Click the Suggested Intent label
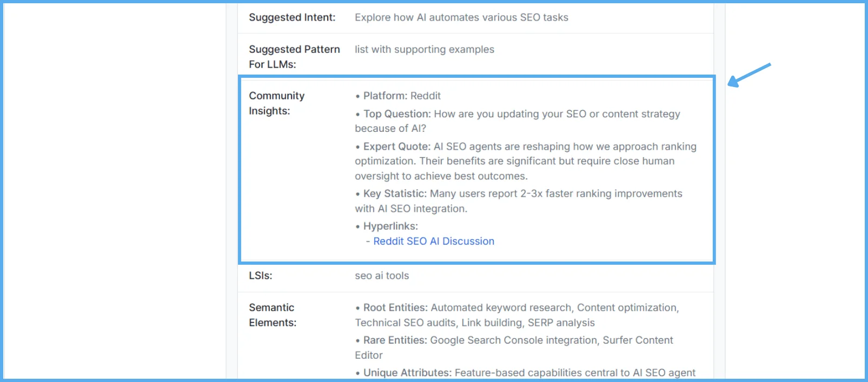Viewport: 868px width, 382px height. 292,17
